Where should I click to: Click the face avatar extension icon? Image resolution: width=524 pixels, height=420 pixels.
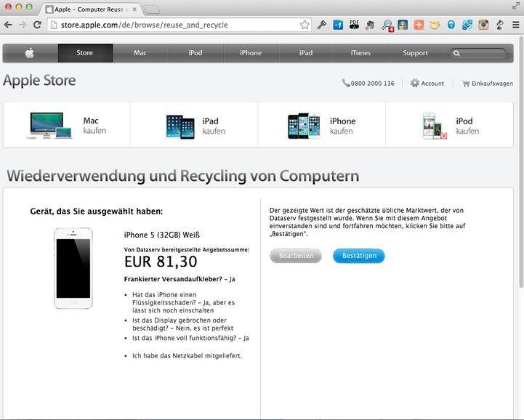[403, 25]
